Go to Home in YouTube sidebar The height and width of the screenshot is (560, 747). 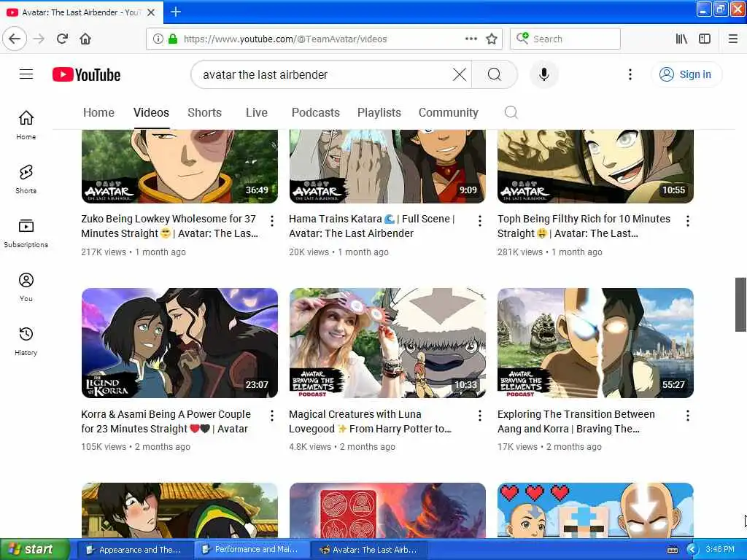[26, 125]
